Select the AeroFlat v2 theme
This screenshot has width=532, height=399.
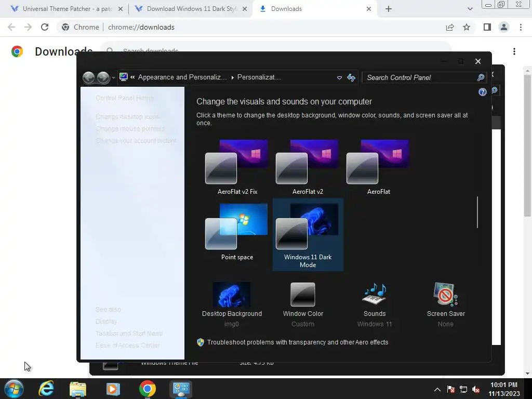point(308,167)
